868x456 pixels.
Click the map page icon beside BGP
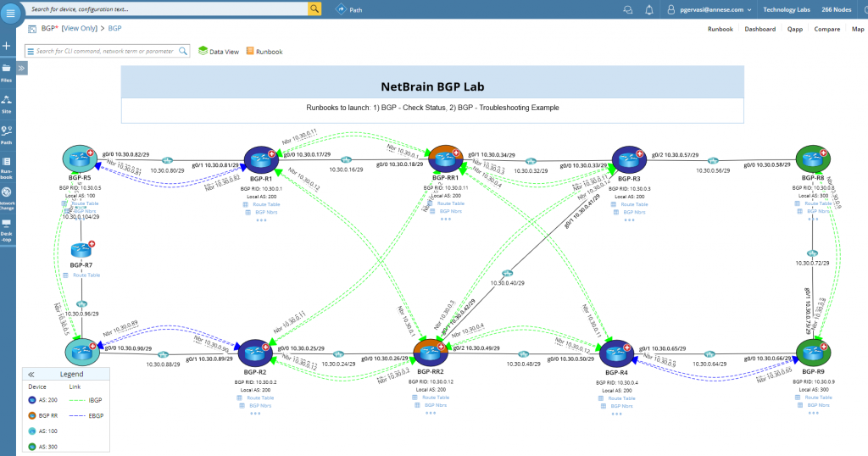tap(32, 29)
